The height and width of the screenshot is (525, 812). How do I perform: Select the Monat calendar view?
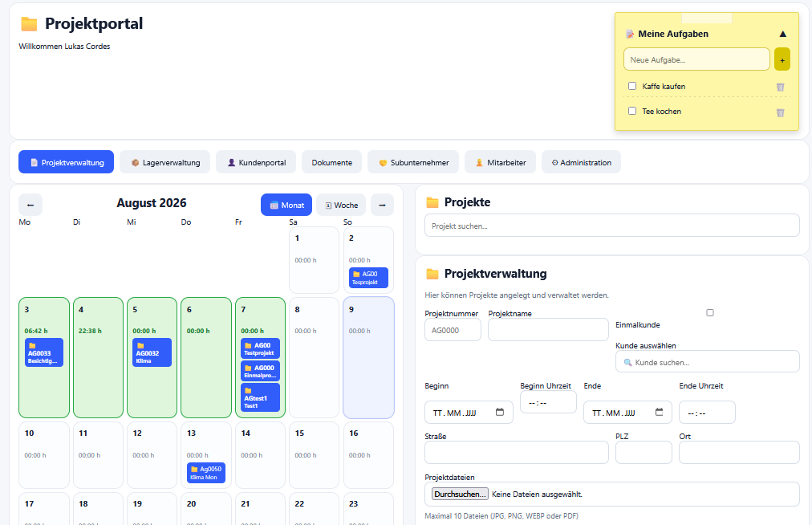[x=286, y=205]
